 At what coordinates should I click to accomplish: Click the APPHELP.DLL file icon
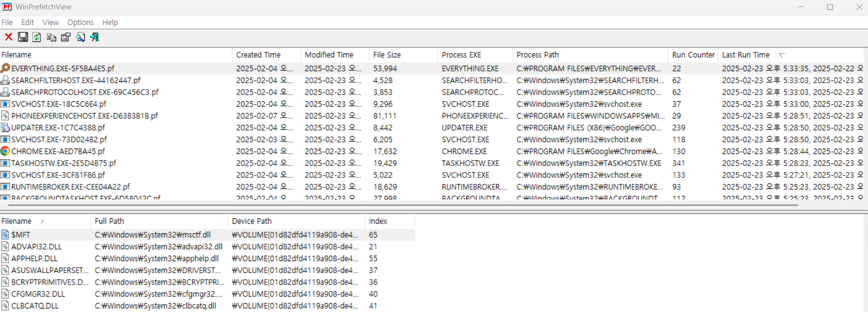[5, 259]
